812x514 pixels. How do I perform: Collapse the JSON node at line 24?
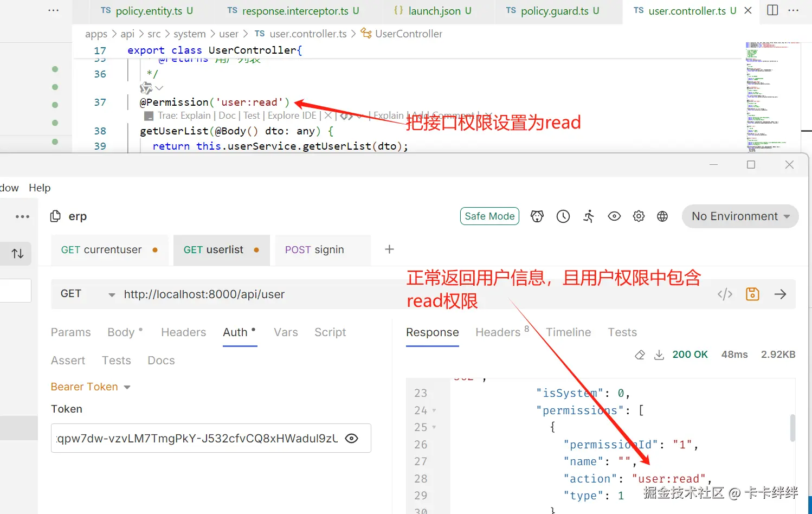pos(434,410)
